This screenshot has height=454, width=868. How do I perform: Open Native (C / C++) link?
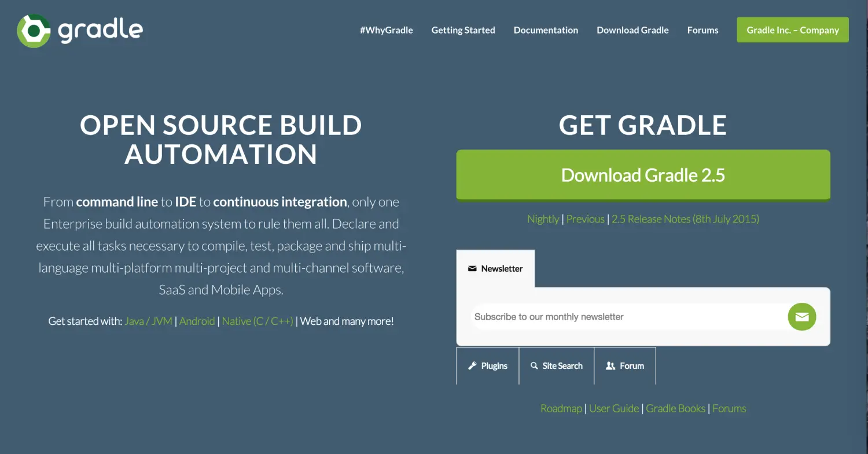[x=258, y=321]
